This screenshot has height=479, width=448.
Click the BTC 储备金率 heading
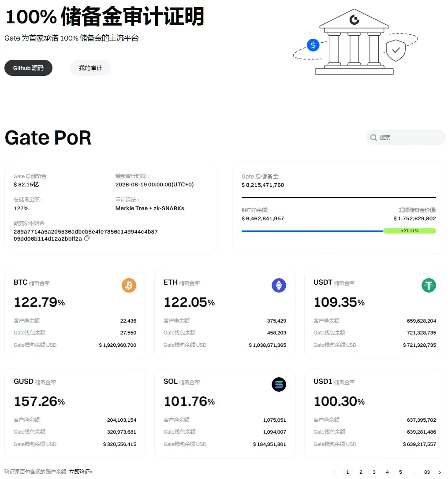point(32,282)
